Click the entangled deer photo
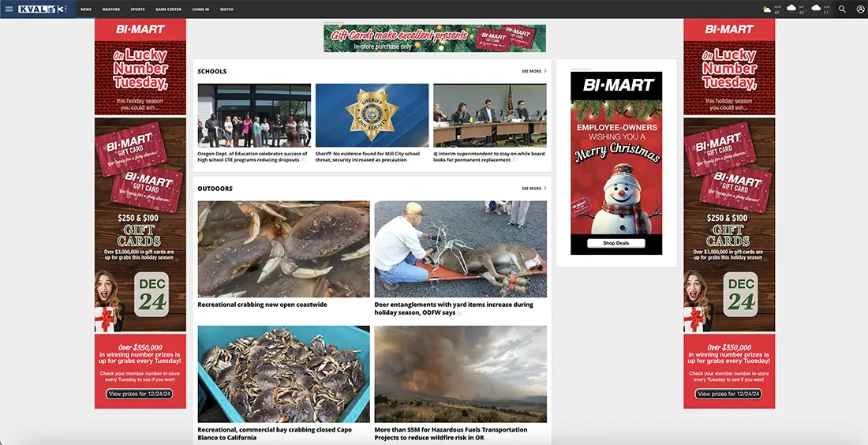This screenshot has width=868, height=445. (461, 249)
